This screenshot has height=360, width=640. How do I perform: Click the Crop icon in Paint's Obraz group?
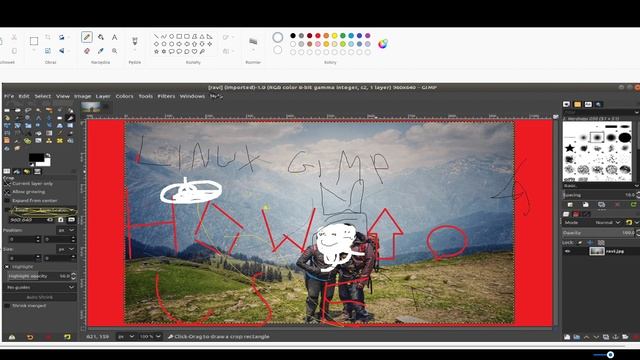pyautogui.click(x=48, y=37)
